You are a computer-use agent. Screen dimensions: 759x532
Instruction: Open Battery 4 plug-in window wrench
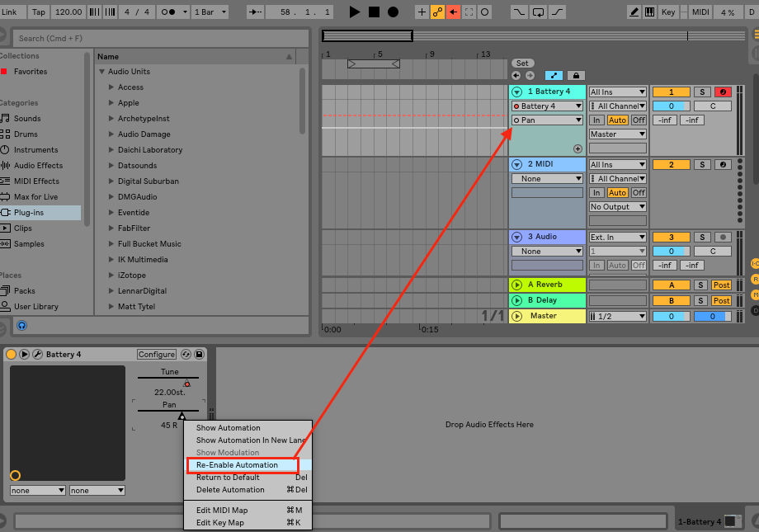pyautogui.click(x=37, y=355)
